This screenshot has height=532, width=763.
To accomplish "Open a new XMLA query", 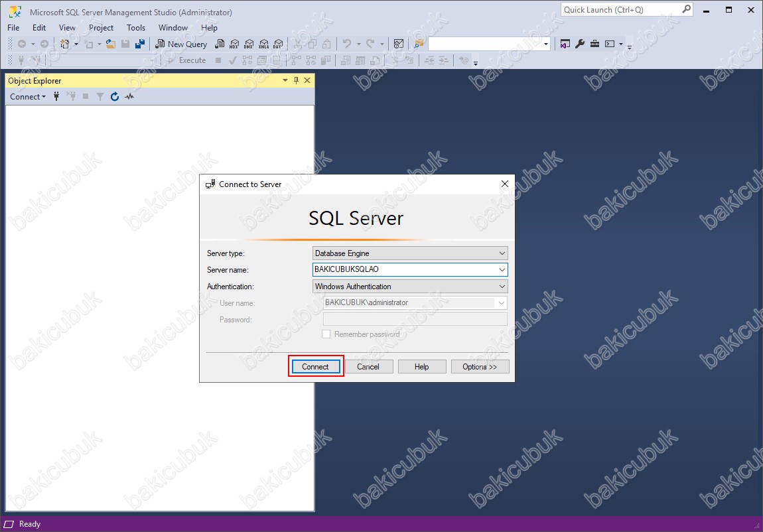I will [264, 44].
